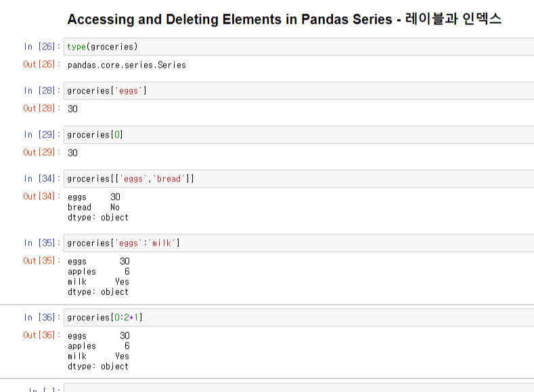Viewport: 534px width, 392px height.
Task: Click the 'milk Yes' row in Out[35]
Action: tap(98, 282)
